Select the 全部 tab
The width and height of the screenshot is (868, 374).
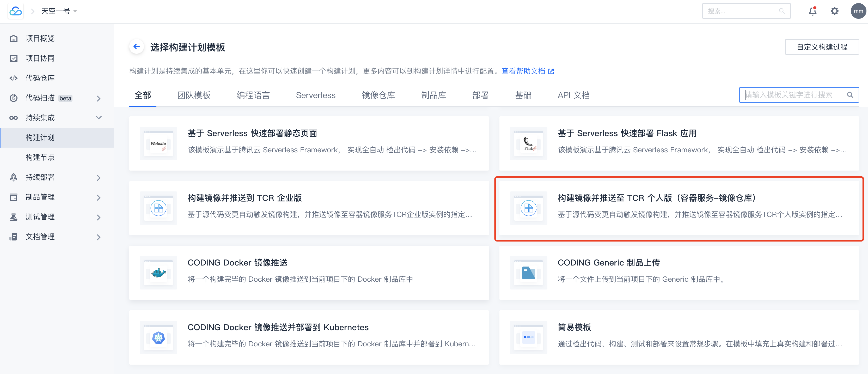pyautogui.click(x=143, y=95)
